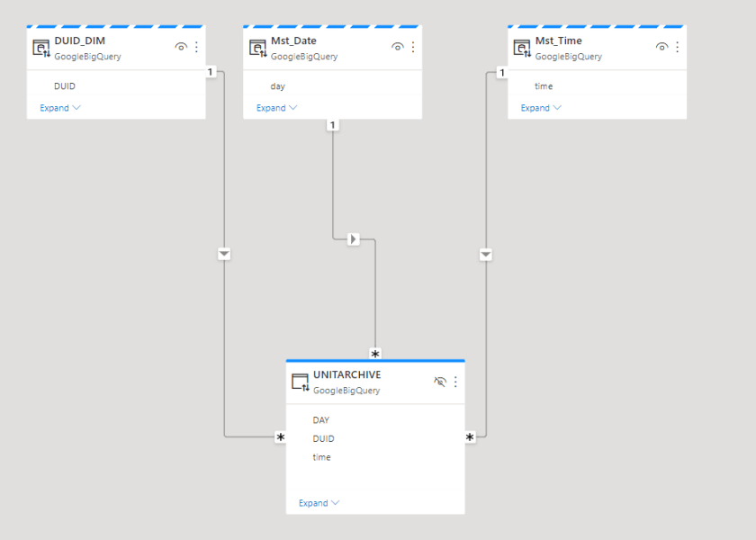Click the table source icon on DUID_DIM header
This screenshot has width=756, height=540.
tap(40, 46)
